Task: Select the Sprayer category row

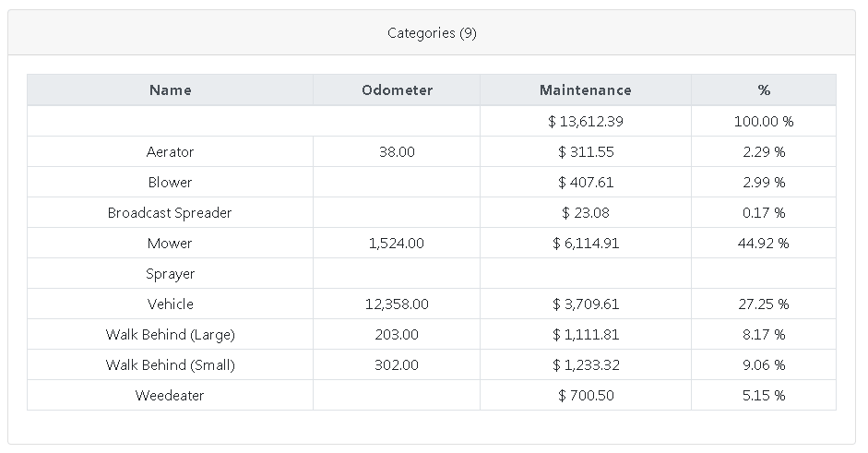Action: click(170, 274)
